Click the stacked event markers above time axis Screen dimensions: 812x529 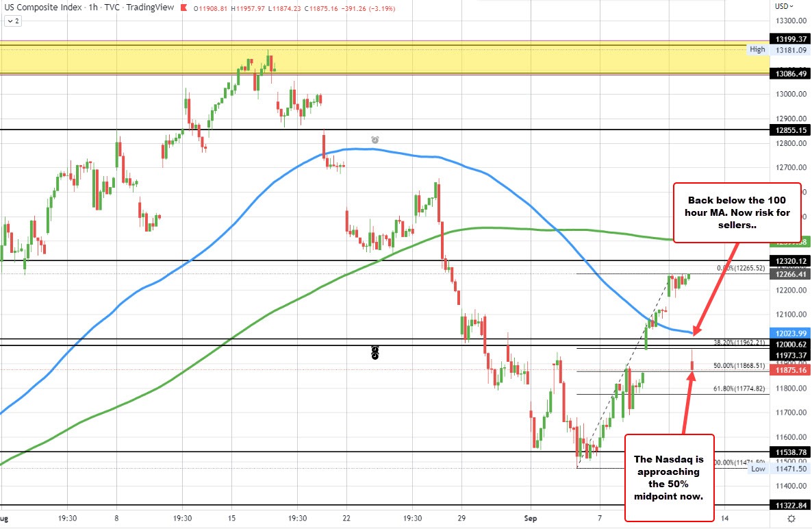pos(375,353)
